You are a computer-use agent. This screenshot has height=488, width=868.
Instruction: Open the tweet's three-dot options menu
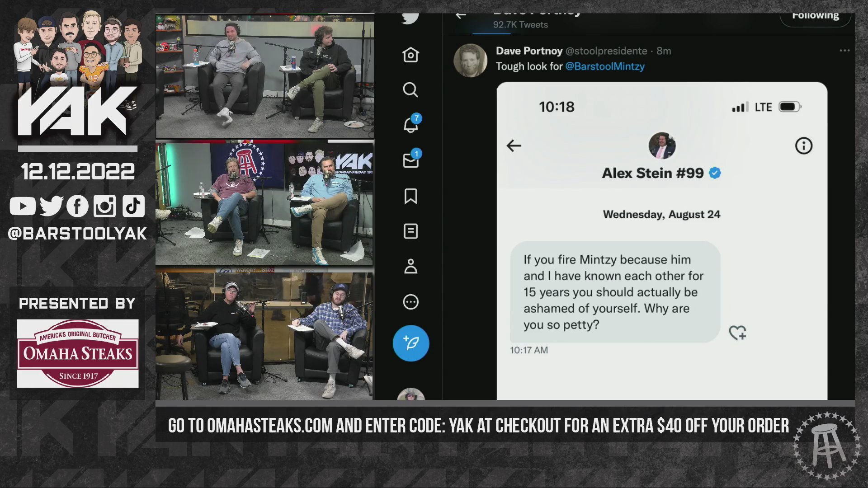click(844, 51)
